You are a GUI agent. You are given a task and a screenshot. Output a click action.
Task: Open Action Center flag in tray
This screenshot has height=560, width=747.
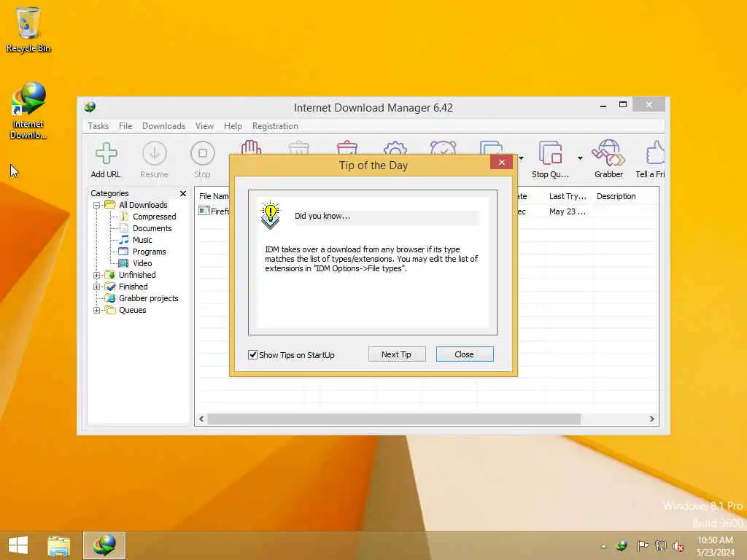point(643,545)
